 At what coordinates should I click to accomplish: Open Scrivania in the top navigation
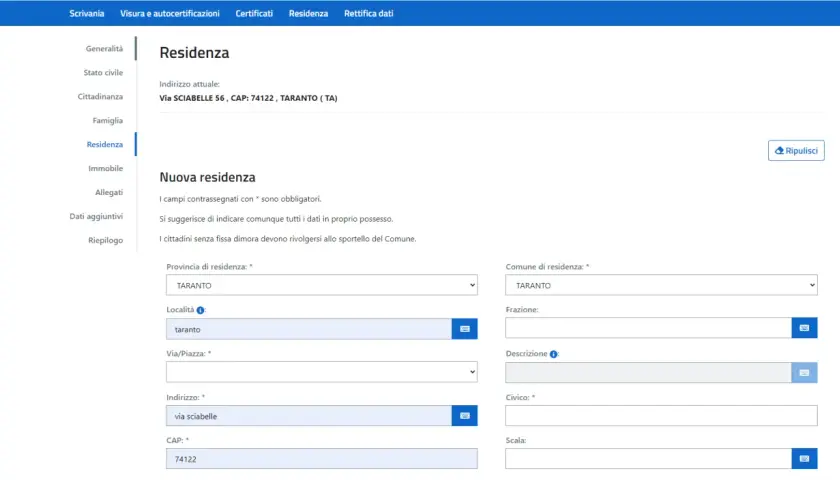tap(87, 13)
